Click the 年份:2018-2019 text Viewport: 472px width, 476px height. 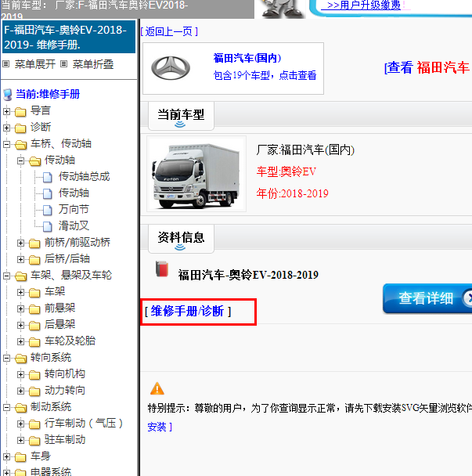coord(292,193)
